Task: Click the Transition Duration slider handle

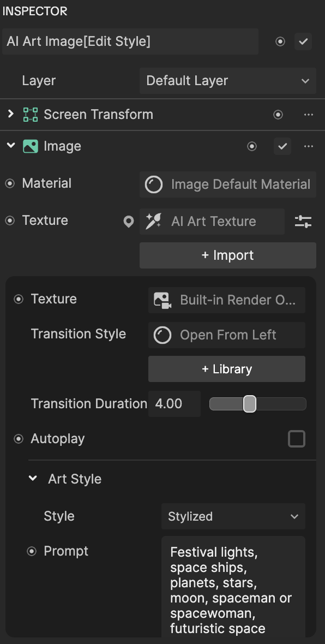Action: 250,404
